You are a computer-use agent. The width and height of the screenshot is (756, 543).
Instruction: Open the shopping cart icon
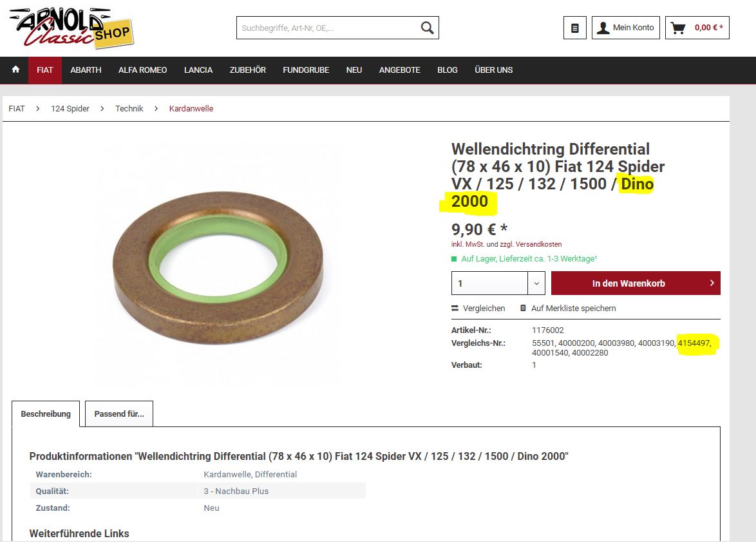678,28
